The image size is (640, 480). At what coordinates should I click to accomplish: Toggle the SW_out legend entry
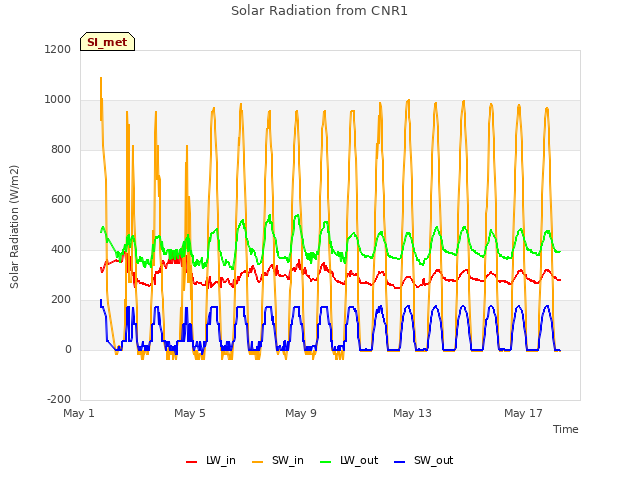[424, 460]
